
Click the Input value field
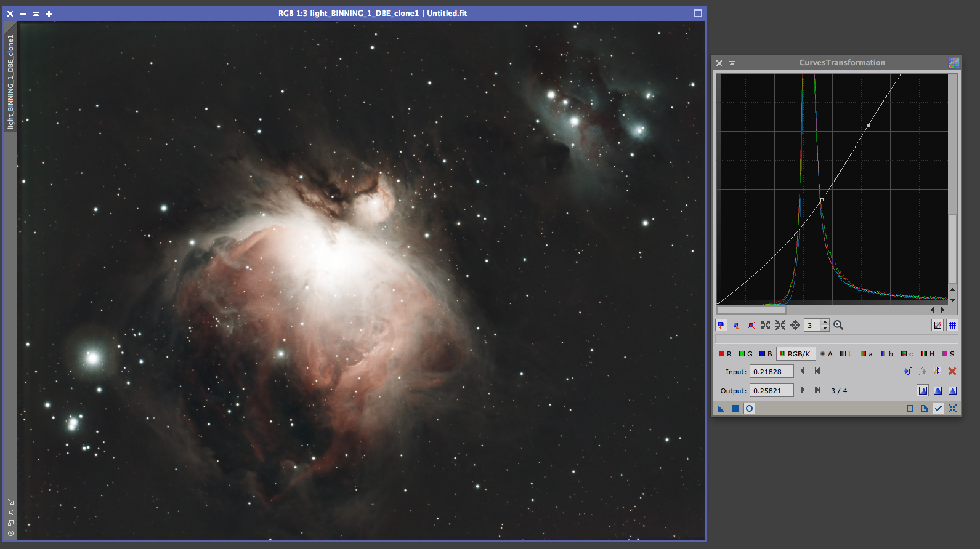pos(771,372)
